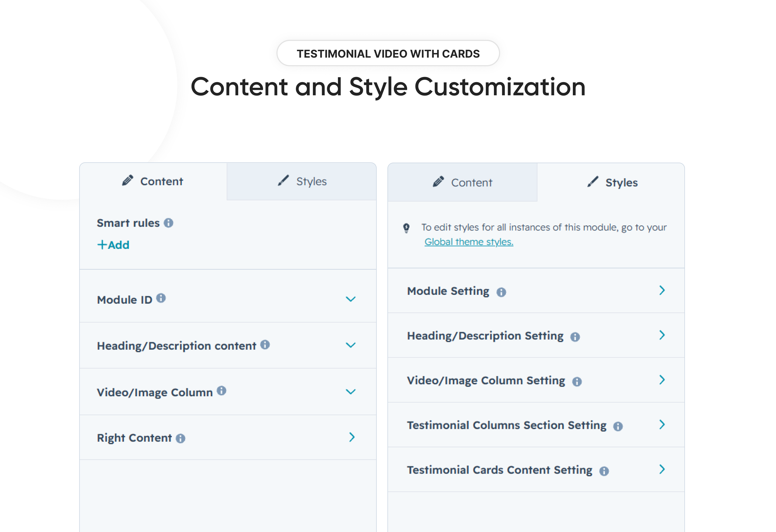The width and height of the screenshot is (776, 532).
Task: Open Module Setting arrow chevron
Action: point(662,290)
